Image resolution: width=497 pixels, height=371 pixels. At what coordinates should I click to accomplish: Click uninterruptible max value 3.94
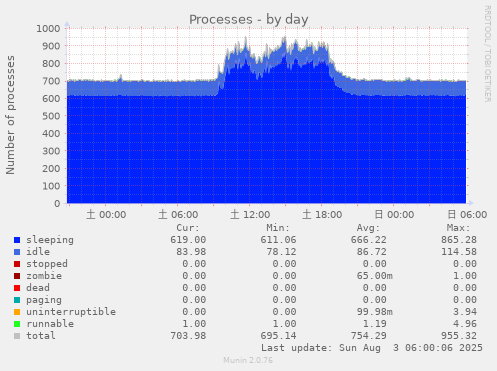(465, 312)
